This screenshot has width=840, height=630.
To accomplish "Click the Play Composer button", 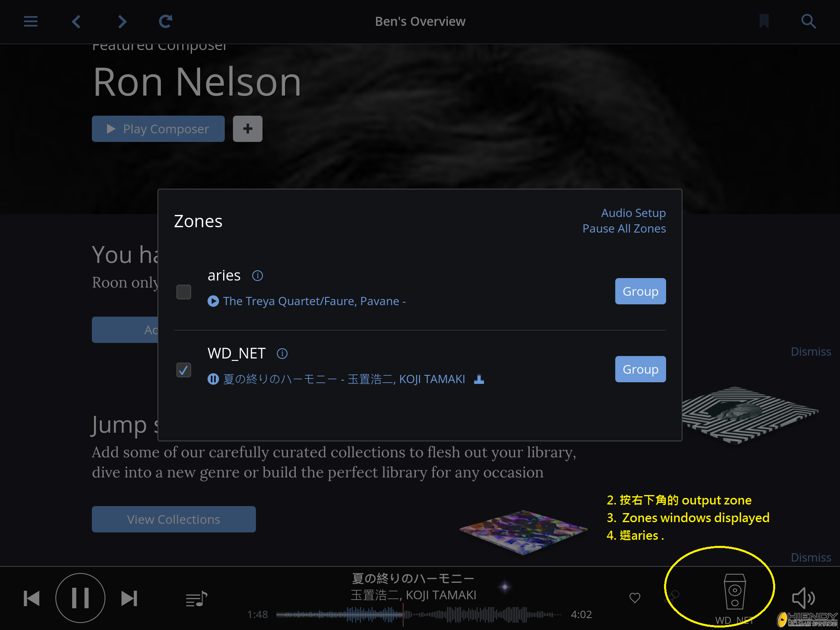I will 158,129.
